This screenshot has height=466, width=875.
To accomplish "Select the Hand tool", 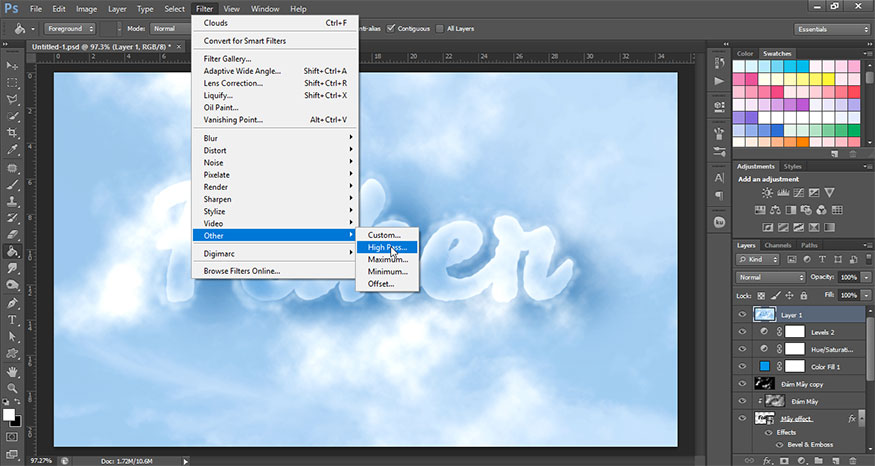I will (12, 372).
